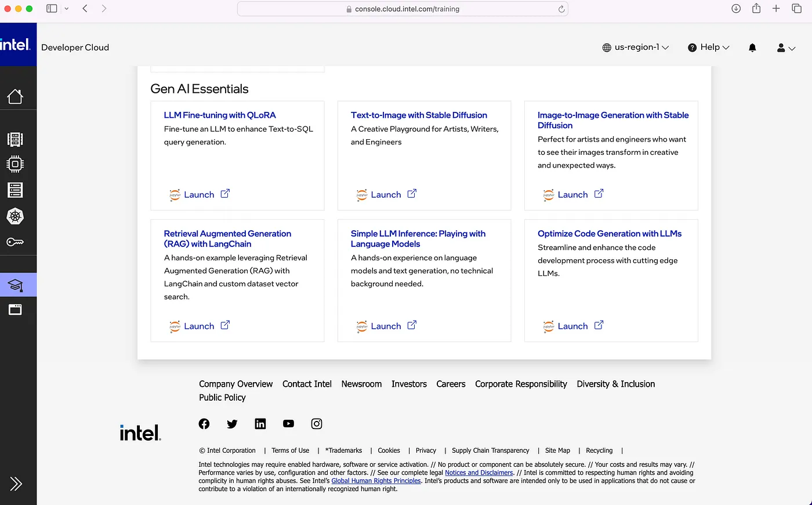812x505 pixels.
Task: Launch Simple LLM Inference notebook
Action: click(x=386, y=326)
